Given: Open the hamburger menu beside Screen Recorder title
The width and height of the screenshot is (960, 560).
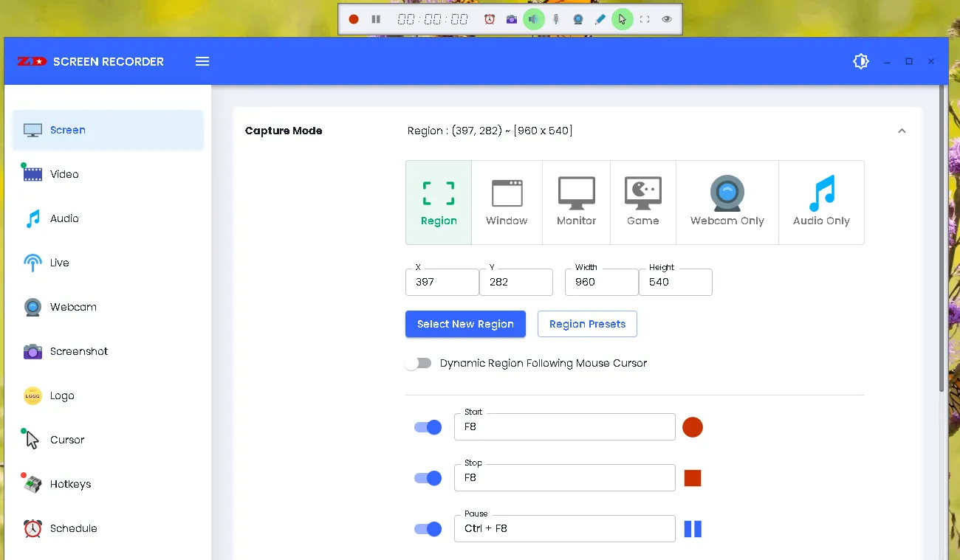Looking at the screenshot, I should coord(202,61).
